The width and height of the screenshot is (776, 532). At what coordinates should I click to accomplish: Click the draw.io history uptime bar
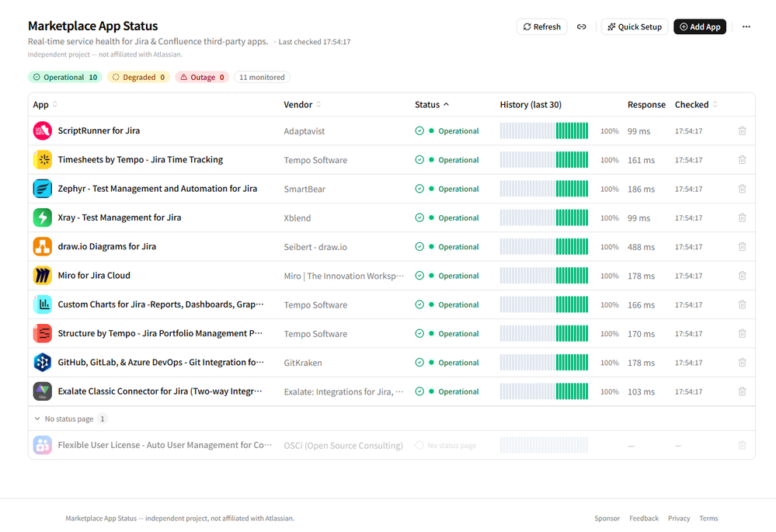(544, 246)
